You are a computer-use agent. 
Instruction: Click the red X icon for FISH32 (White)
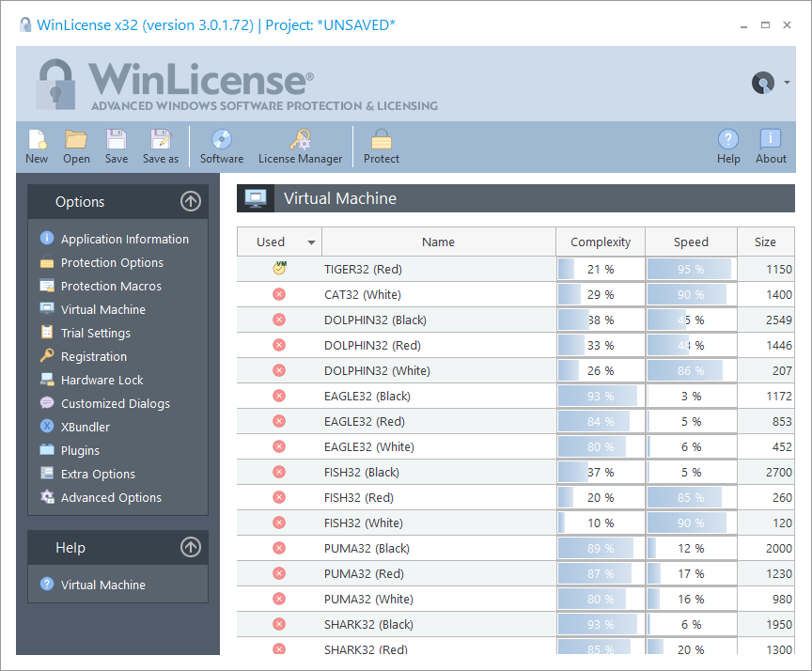coord(279,523)
